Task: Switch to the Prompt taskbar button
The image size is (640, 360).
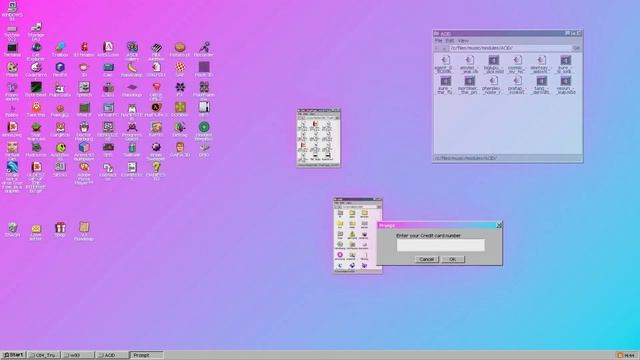Action: point(147,355)
